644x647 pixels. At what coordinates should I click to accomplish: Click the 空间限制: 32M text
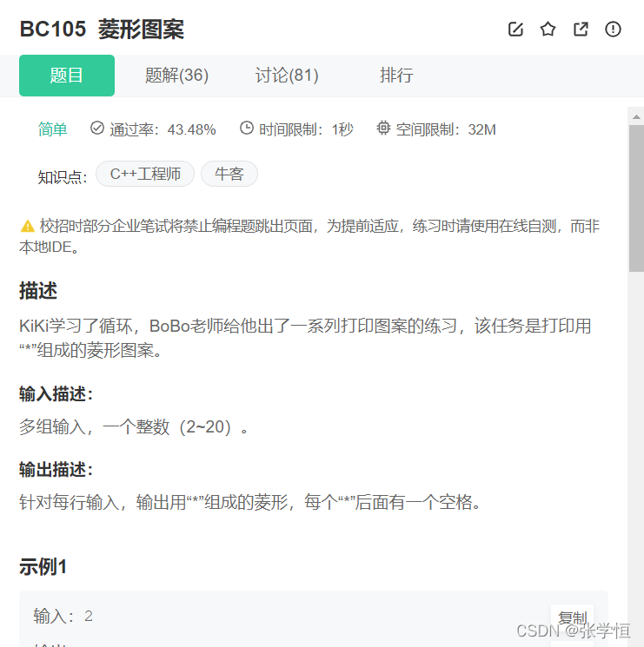446,129
